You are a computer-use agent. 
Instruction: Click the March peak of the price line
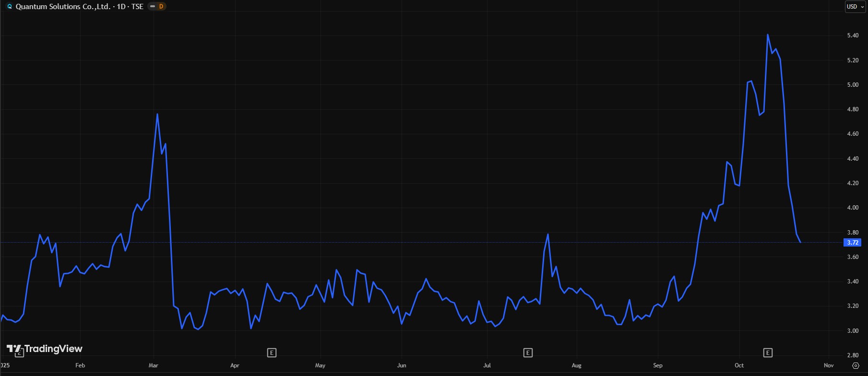pos(157,114)
